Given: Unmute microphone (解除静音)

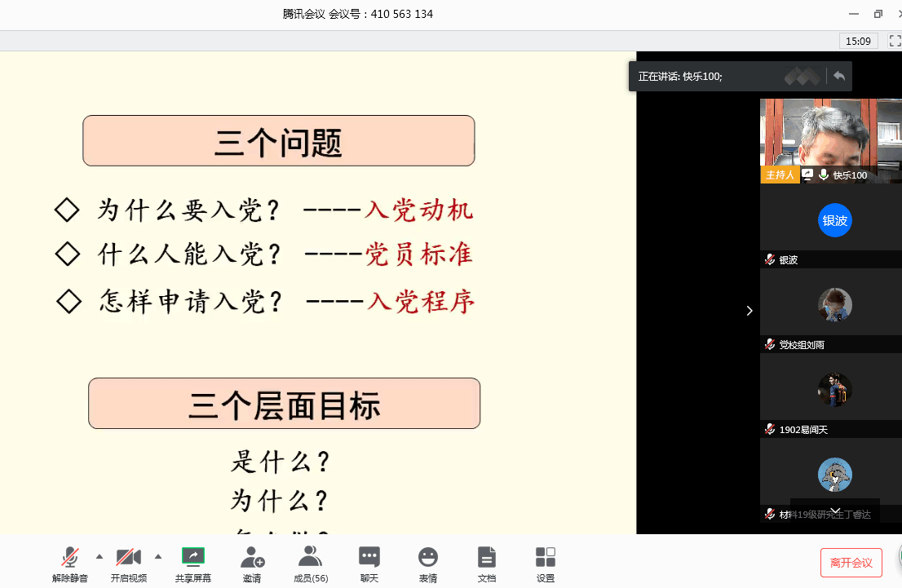Looking at the screenshot, I should tap(70, 563).
